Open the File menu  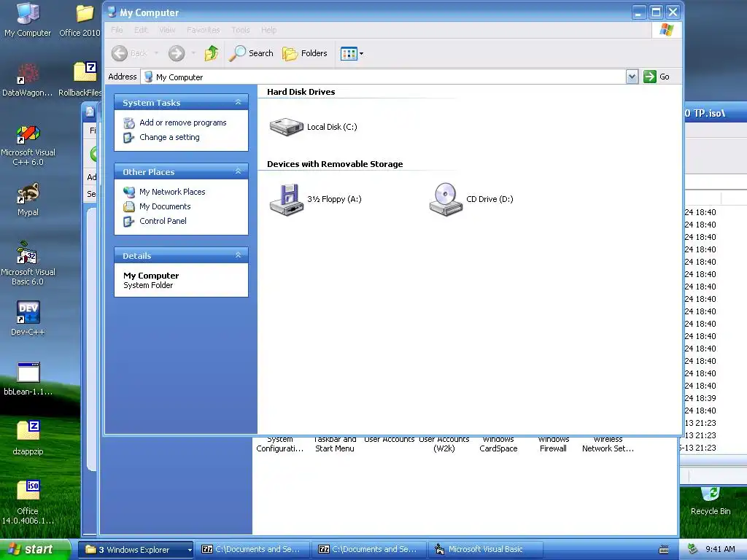coord(117,30)
